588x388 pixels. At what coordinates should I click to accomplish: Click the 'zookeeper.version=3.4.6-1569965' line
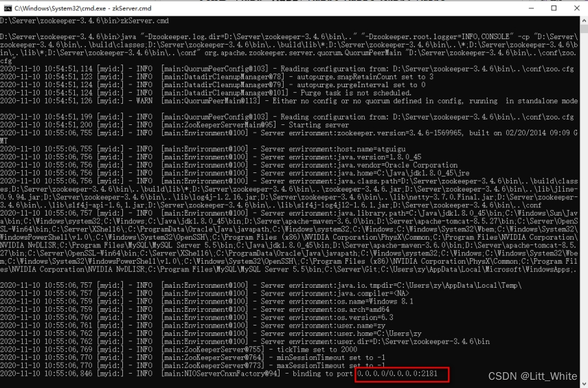[x=289, y=137]
